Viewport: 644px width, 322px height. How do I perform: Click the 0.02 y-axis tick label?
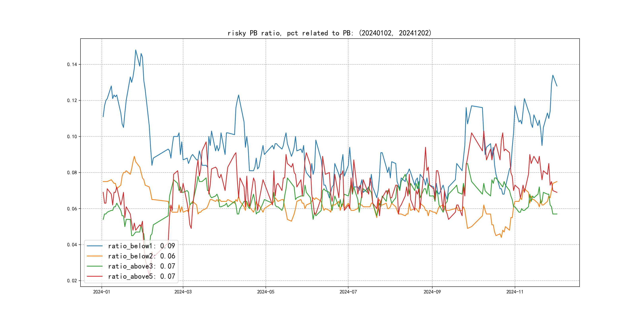point(72,281)
